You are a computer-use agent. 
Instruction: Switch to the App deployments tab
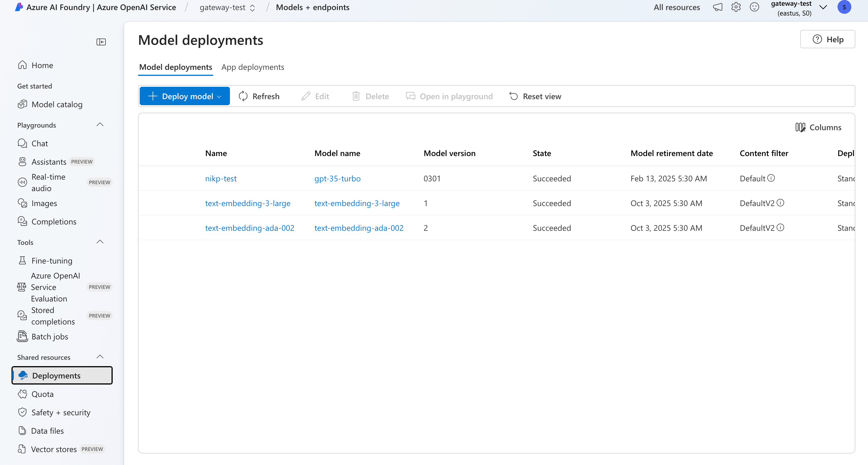[x=253, y=67]
